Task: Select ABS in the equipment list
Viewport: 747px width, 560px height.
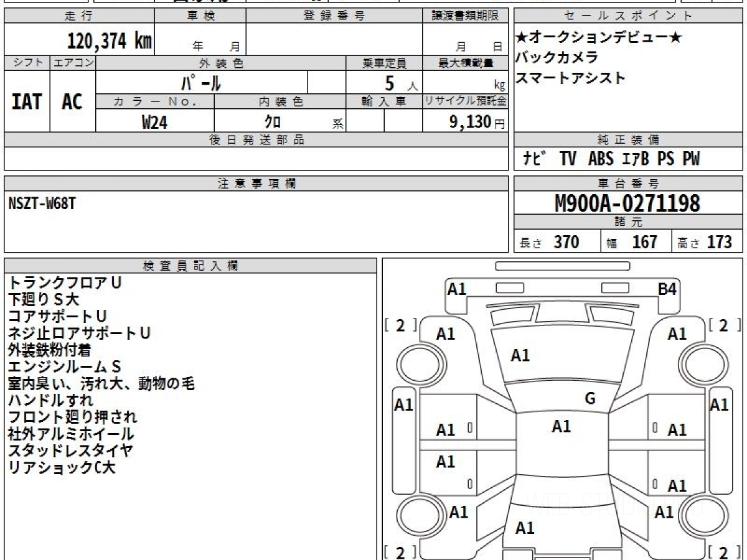Action: click(x=601, y=159)
